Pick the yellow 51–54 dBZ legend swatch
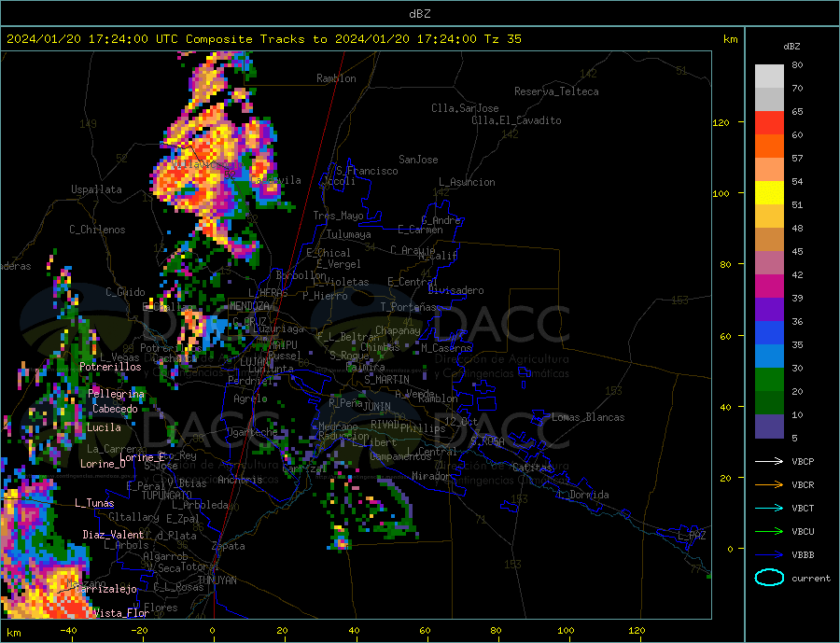 click(769, 193)
